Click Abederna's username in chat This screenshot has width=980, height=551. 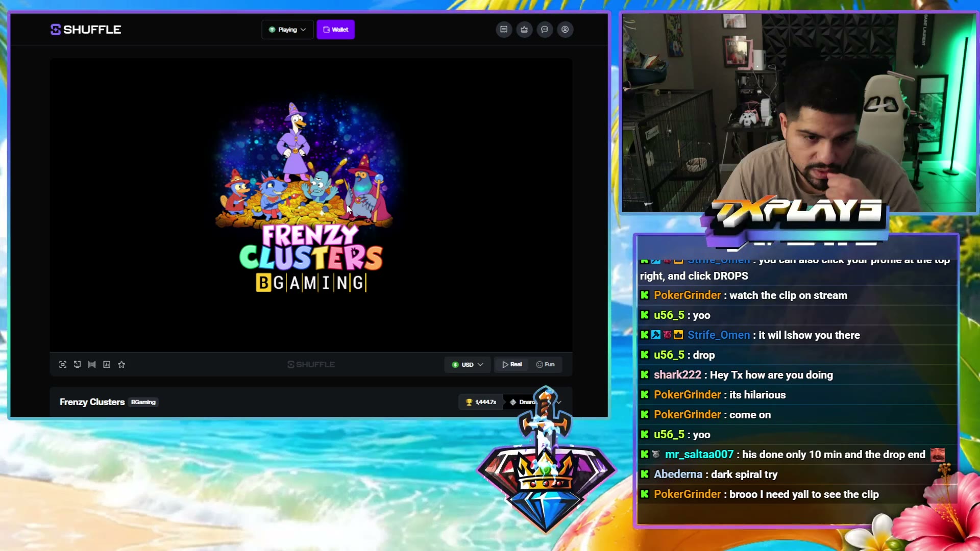(x=678, y=474)
